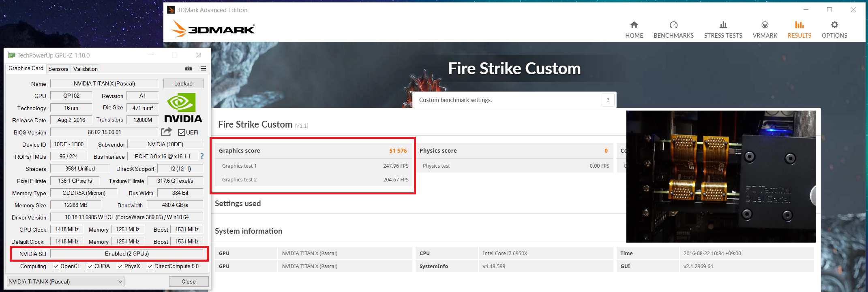Viewport: 868px width, 292px height.
Task: Click the GPU-Z screenshot camera icon
Action: click(189, 68)
